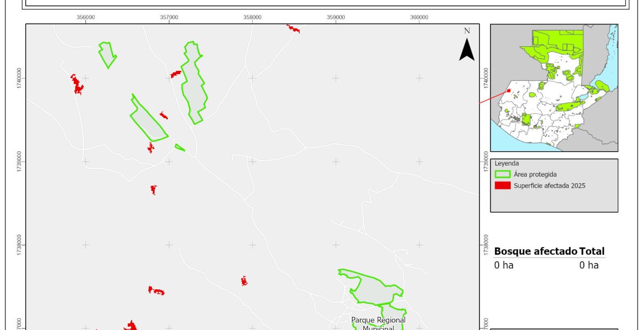Click the Total column header
The height and width of the screenshot is (330, 644).
(592, 251)
